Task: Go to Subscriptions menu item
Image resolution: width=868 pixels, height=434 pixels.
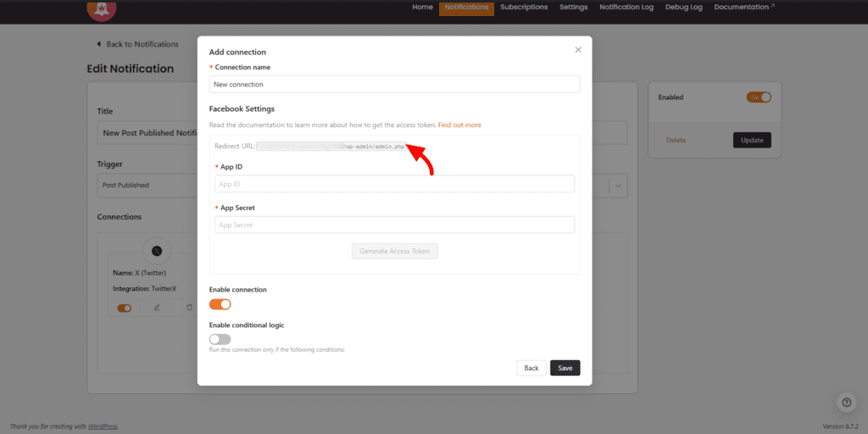Action: click(x=524, y=7)
